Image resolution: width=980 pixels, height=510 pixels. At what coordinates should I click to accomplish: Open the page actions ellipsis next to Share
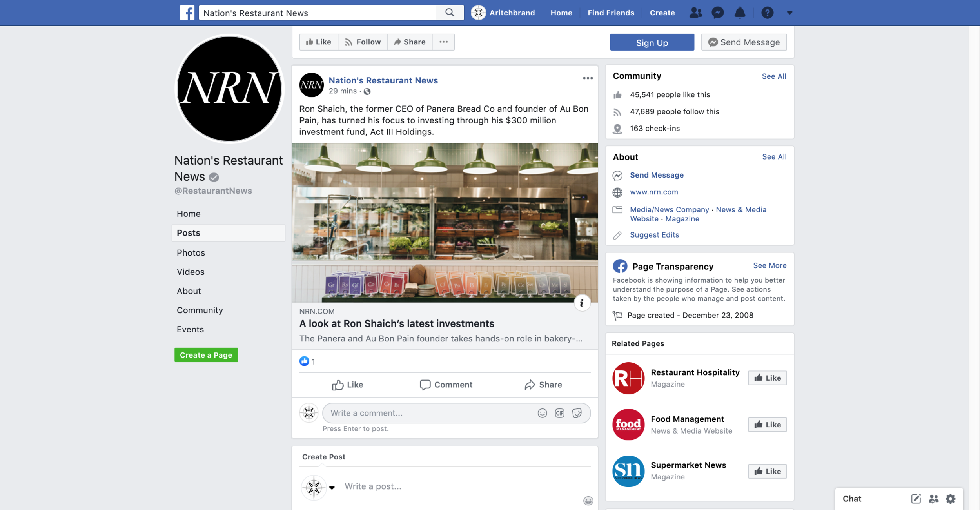pos(443,42)
